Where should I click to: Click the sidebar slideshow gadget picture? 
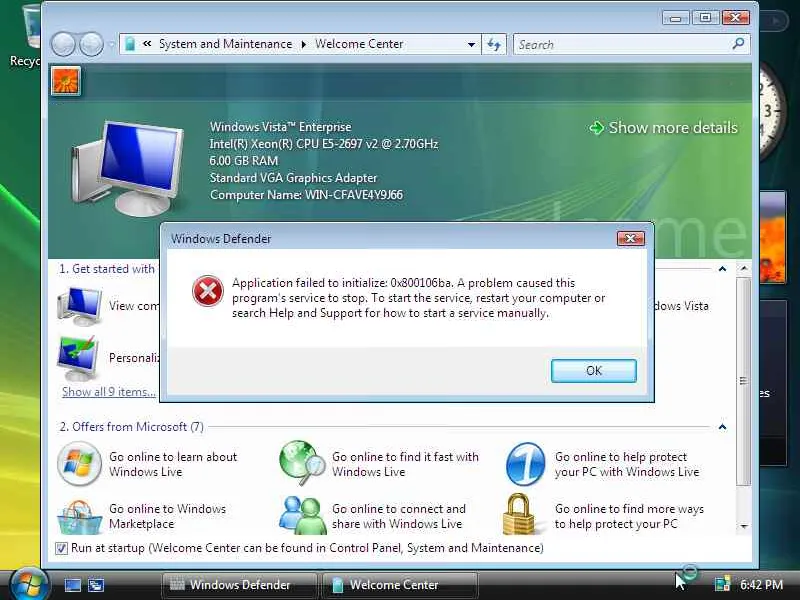[772, 237]
